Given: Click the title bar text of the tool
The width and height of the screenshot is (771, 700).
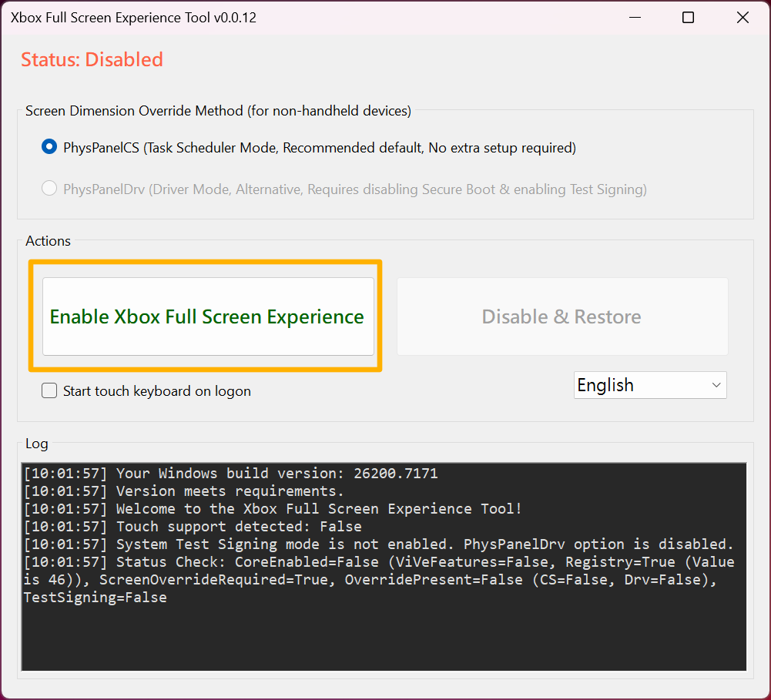Looking at the screenshot, I should (133, 18).
